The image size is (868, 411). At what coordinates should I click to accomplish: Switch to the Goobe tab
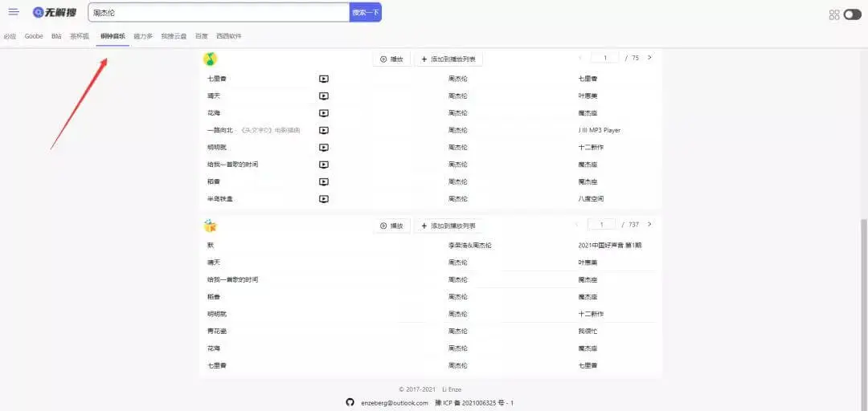tap(34, 36)
